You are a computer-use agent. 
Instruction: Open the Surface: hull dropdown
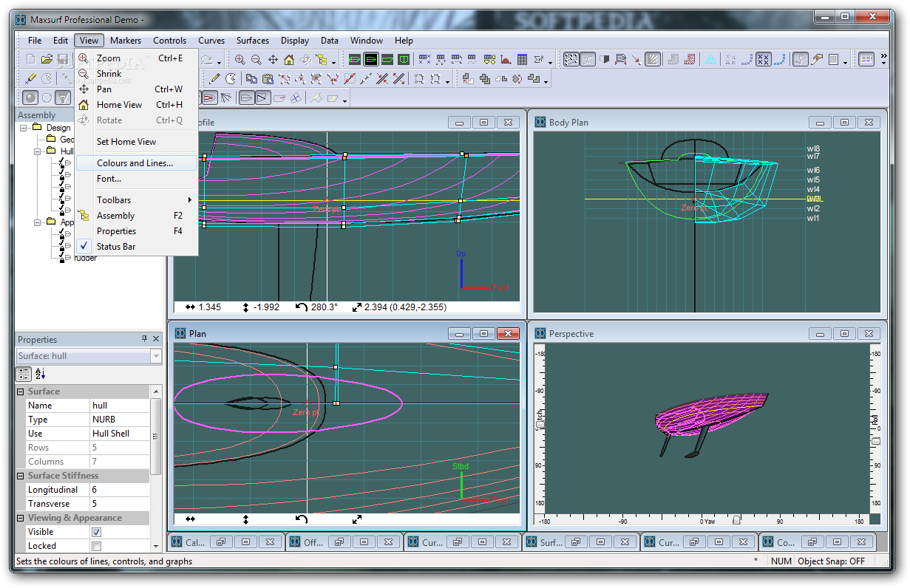[155, 356]
